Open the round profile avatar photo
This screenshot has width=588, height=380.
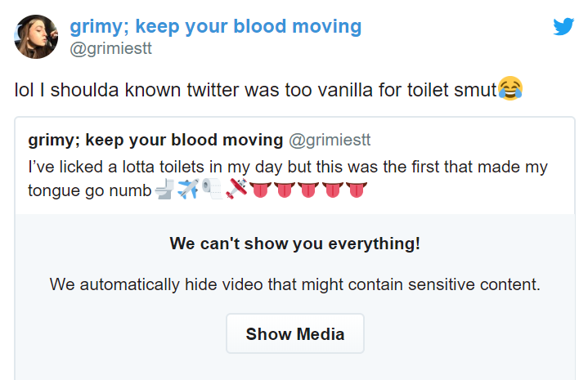[x=36, y=37]
